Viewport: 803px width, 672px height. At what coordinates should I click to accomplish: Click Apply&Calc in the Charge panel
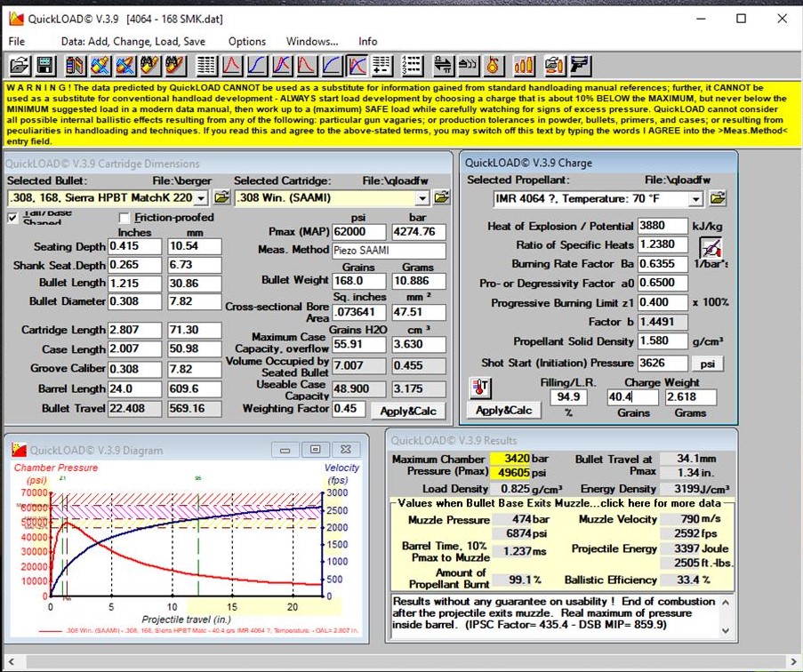(x=504, y=410)
